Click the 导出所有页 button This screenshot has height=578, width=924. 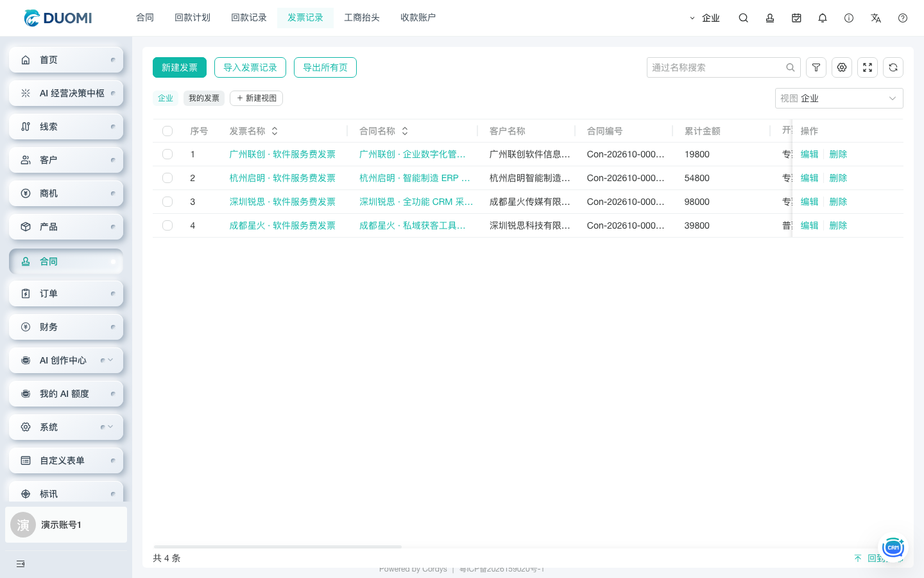tap(325, 67)
